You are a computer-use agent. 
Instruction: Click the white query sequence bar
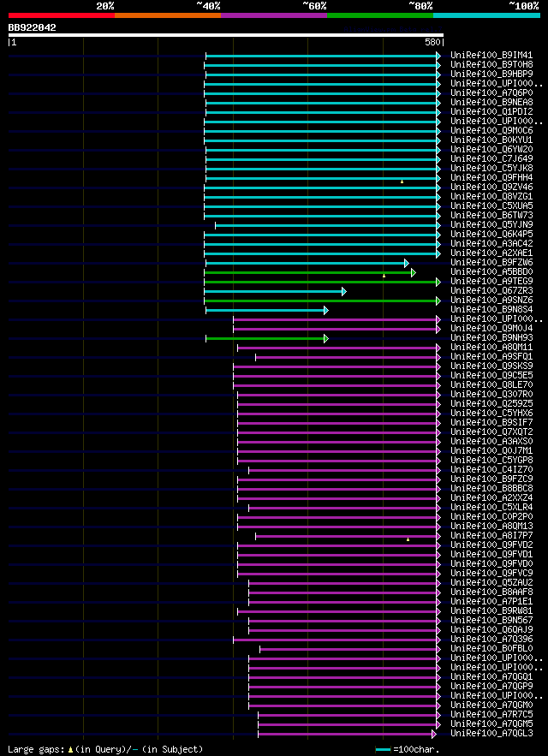[226, 35]
